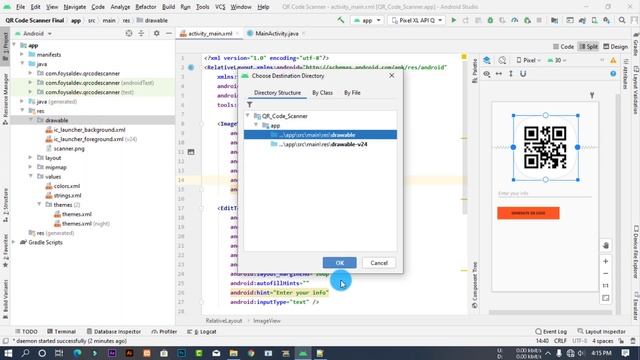Open the Android project view dropdown

click(33, 33)
